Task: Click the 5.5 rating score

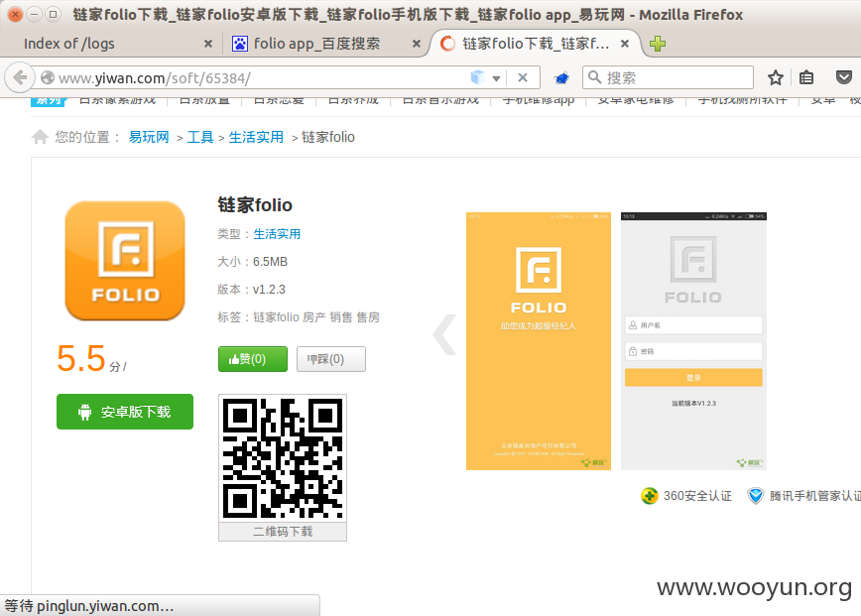Action: pos(81,358)
